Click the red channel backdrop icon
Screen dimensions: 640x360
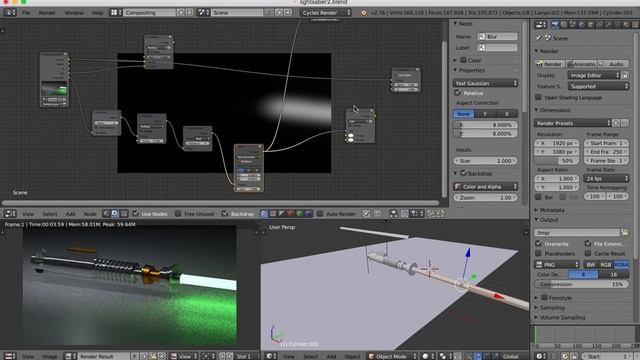click(x=291, y=213)
